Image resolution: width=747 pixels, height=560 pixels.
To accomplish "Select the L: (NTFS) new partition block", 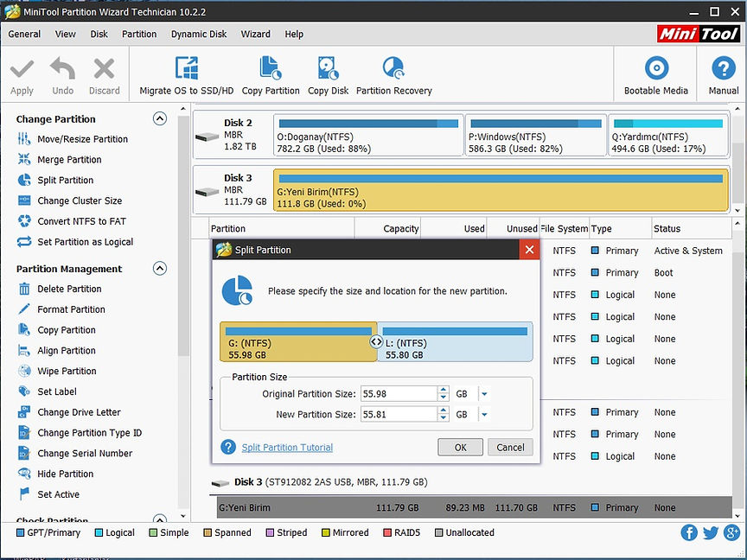I will pos(456,342).
